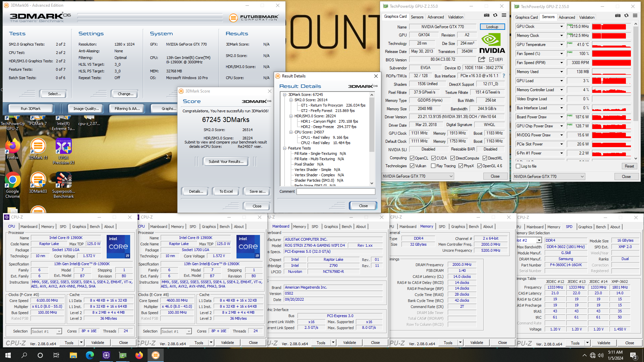Open 3DMark03 desktop shortcut
Viewport: 644px width, 362px height.
coord(38,183)
